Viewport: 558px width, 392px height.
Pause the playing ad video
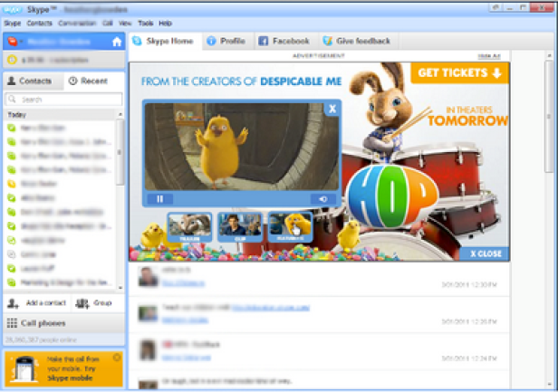160,199
